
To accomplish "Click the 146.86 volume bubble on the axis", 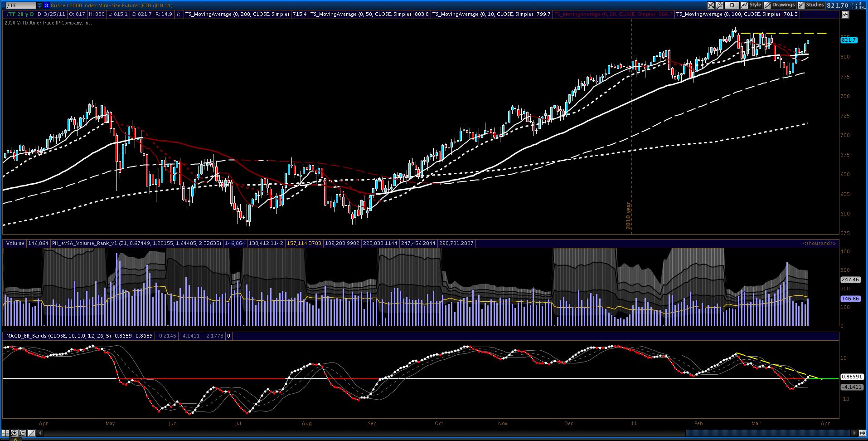I will coord(850,299).
